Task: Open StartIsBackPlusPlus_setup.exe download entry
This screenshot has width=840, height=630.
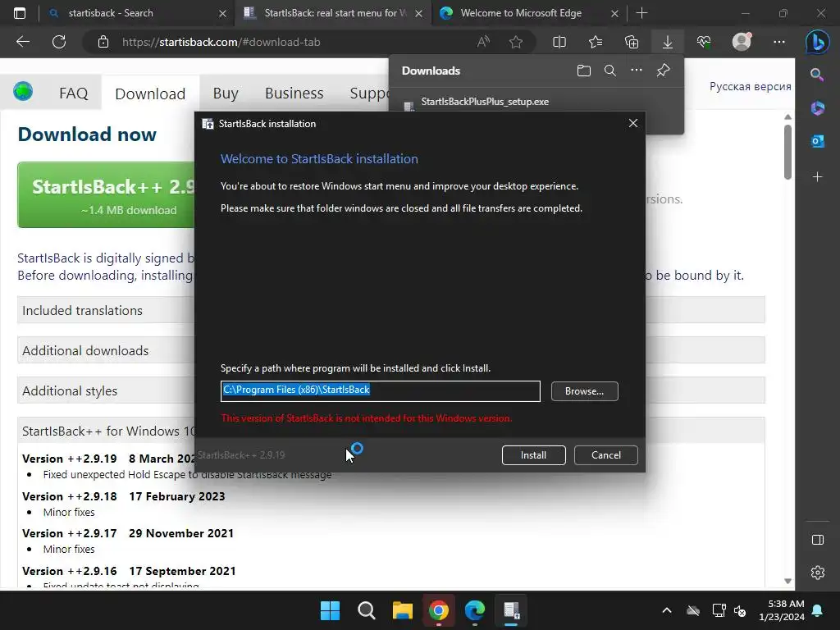Action: point(485,102)
